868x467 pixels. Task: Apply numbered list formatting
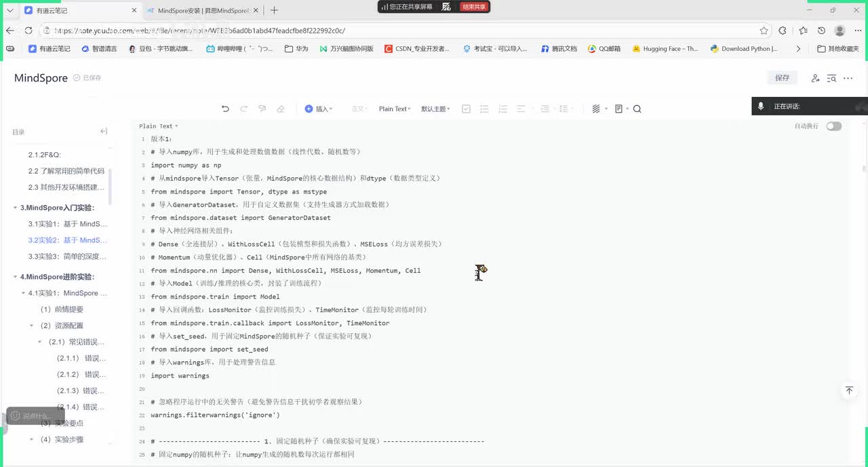tap(502, 109)
